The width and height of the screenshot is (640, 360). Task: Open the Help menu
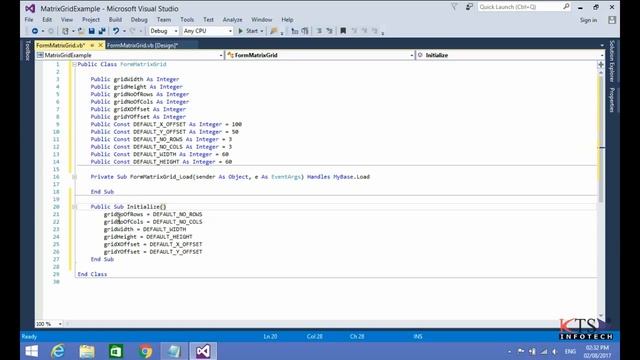(287, 20)
